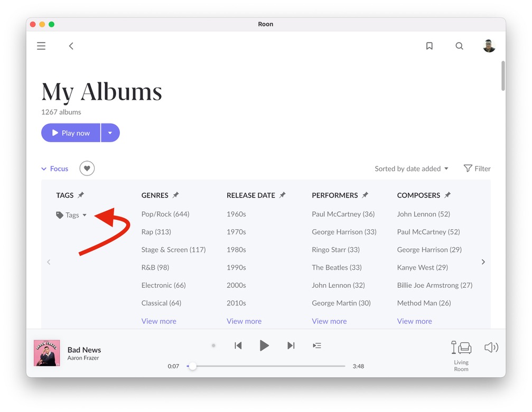Open the Filter funnel
This screenshot has width=532, height=412.
[477, 168]
